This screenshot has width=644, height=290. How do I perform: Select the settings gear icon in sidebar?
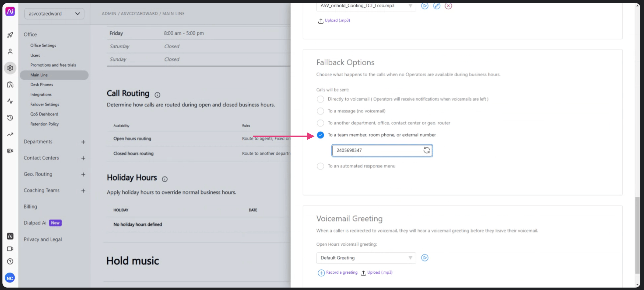pos(10,68)
